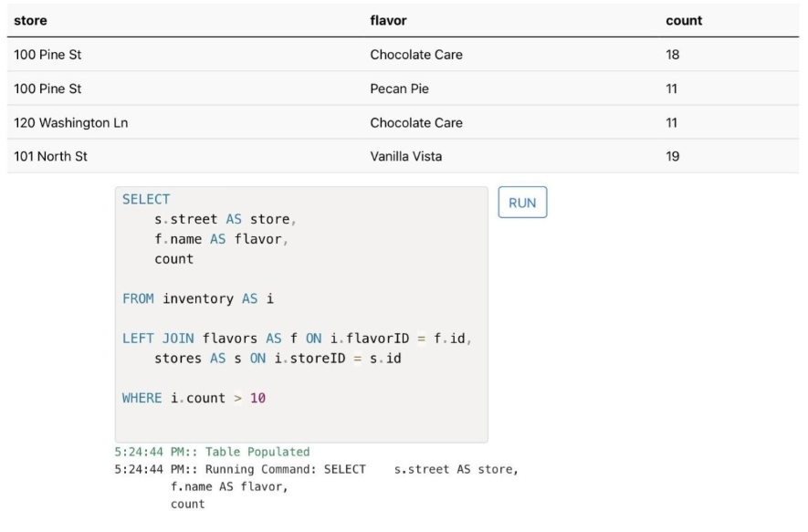Screen dimensions: 808x532
Task: Click the 's.street AS store' editor line
Action: pyautogui.click(x=226, y=219)
